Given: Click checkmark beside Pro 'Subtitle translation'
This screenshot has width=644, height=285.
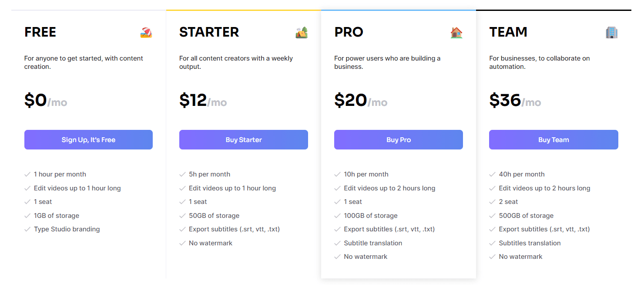Looking at the screenshot, I should tap(337, 243).
